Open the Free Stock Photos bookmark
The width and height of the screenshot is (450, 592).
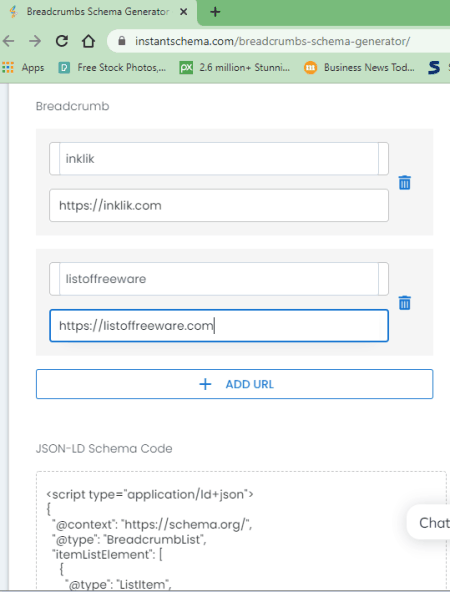pos(112,68)
